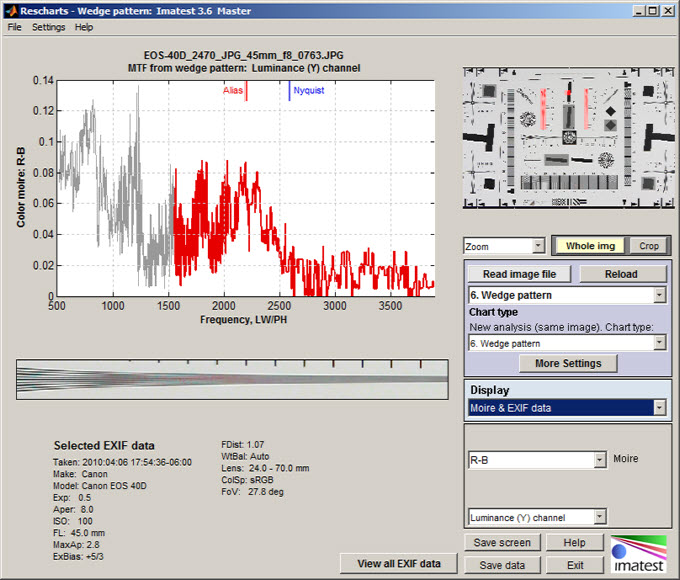Open the File menu
This screenshot has height=580, width=680.
coord(14,27)
